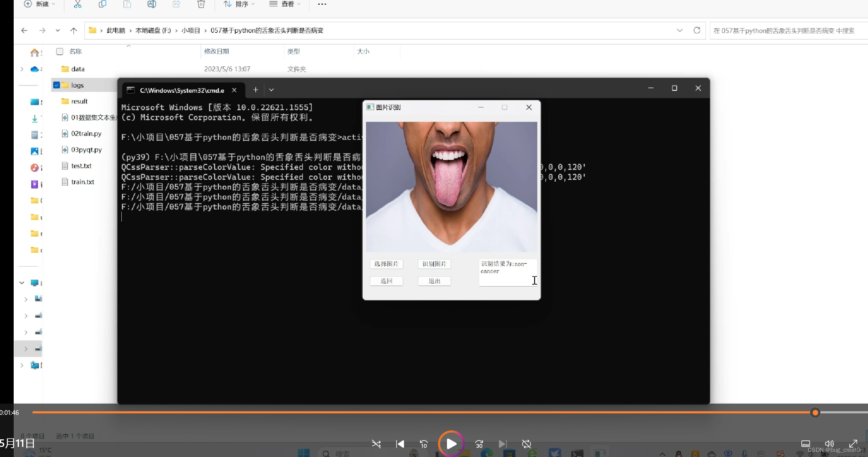Click the 识别图片 button
This screenshot has width=868, height=457.
click(x=434, y=264)
